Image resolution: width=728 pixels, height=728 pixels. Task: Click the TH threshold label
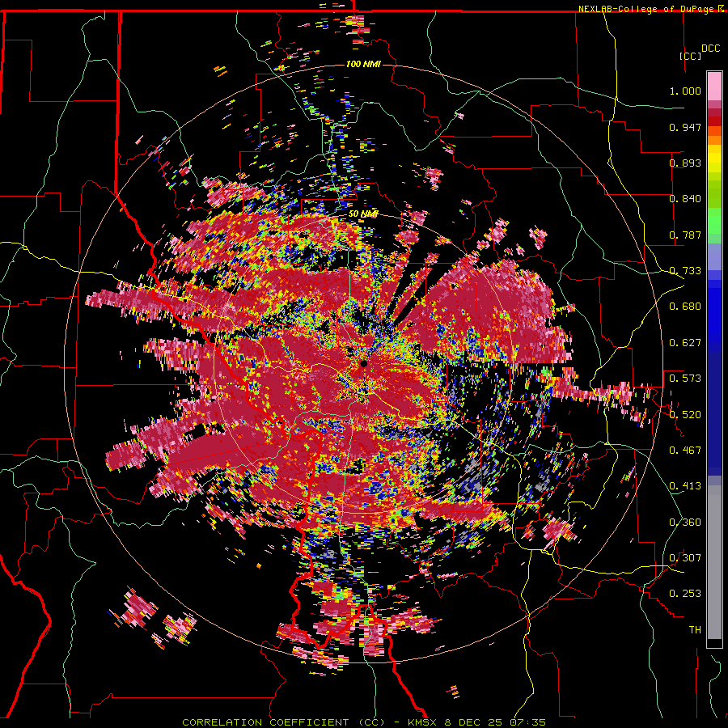point(695,630)
